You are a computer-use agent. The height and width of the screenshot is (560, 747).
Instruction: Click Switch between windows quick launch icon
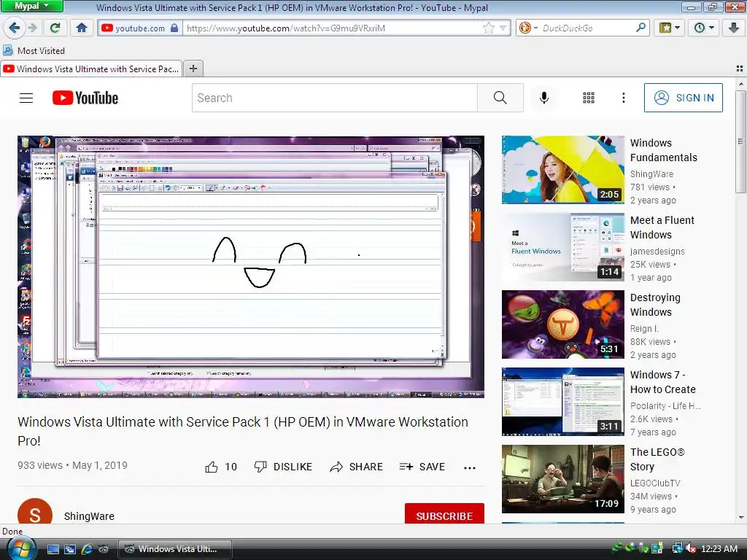click(69, 549)
